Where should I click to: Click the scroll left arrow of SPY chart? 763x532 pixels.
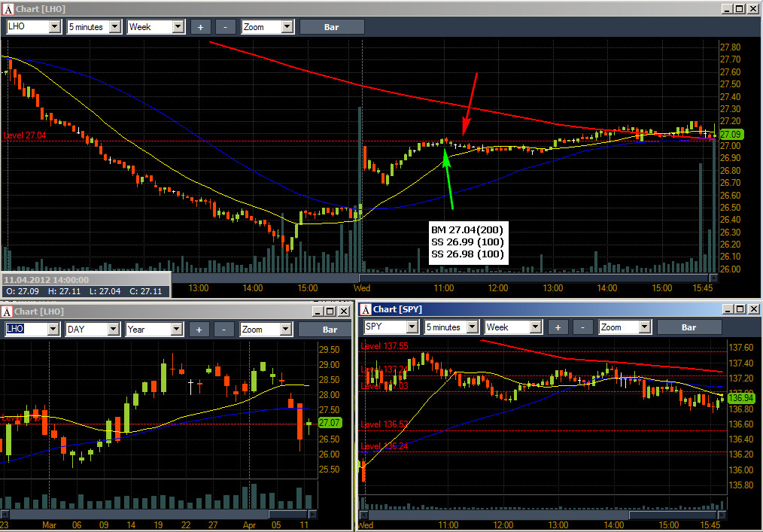363,515
